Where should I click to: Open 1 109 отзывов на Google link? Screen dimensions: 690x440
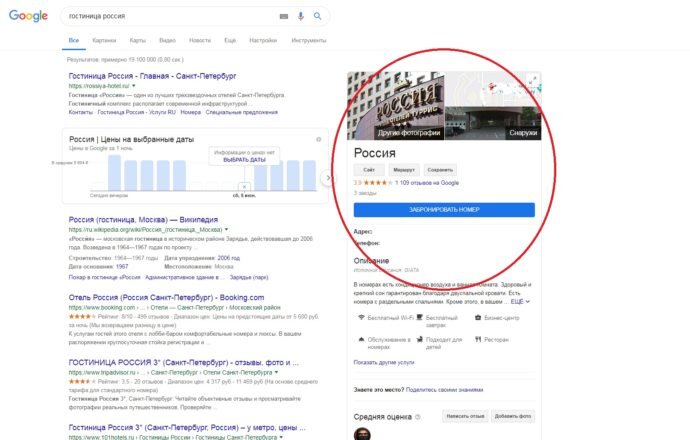coord(427,183)
